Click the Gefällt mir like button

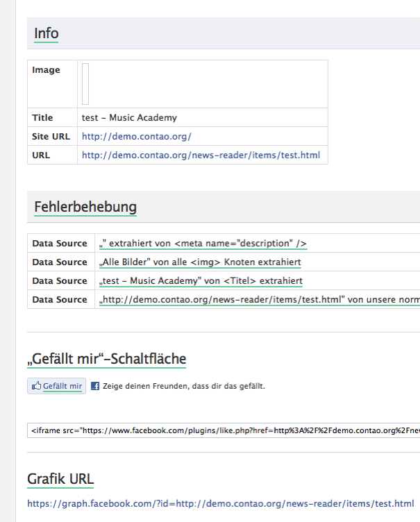pyautogui.click(x=57, y=386)
